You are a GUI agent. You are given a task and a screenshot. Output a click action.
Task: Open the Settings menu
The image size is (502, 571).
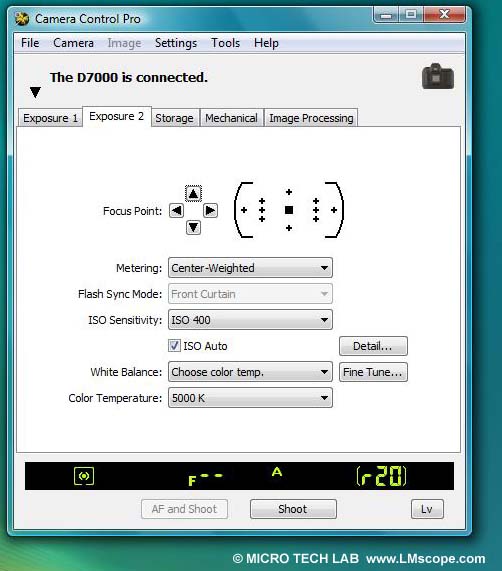pos(176,43)
